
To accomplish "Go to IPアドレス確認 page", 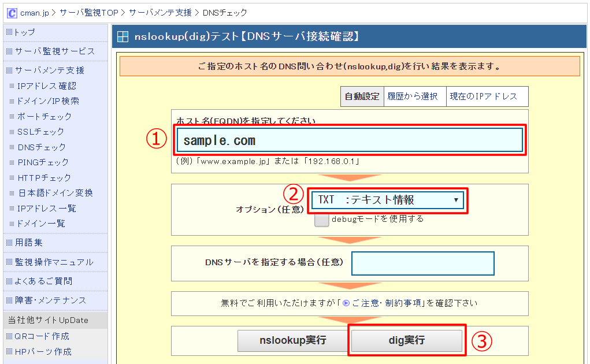I will pyautogui.click(x=47, y=86).
